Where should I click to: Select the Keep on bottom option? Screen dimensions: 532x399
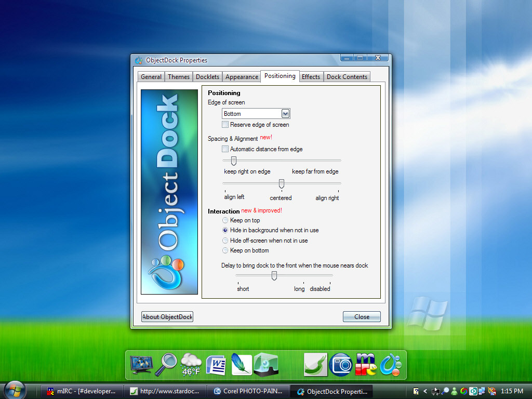225,250
